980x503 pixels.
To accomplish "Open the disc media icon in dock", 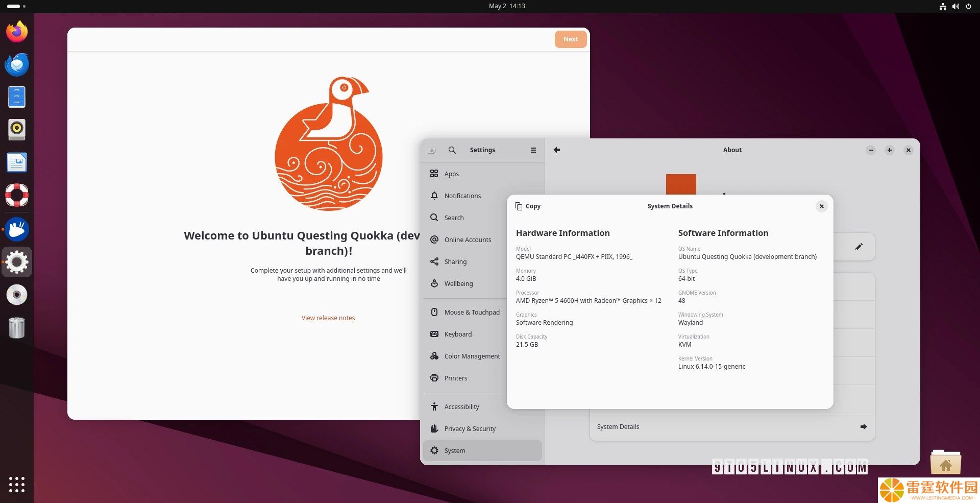I will (x=17, y=295).
